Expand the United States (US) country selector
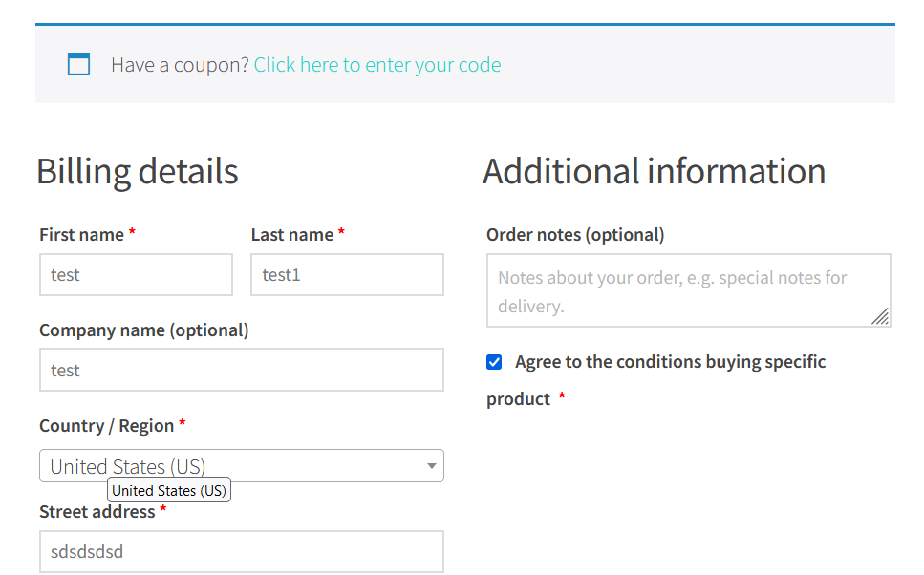 (x=241, y=465)
